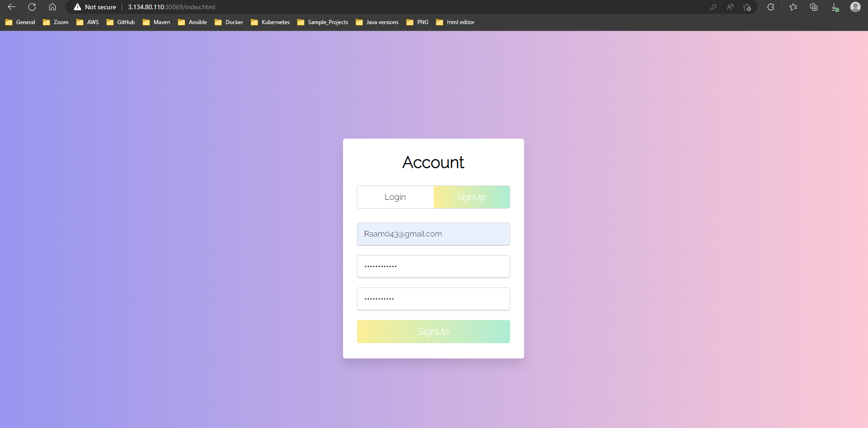The image size is (868, 428).
Task: Open the browser profile avatar
Action: [x=855, y=7]
